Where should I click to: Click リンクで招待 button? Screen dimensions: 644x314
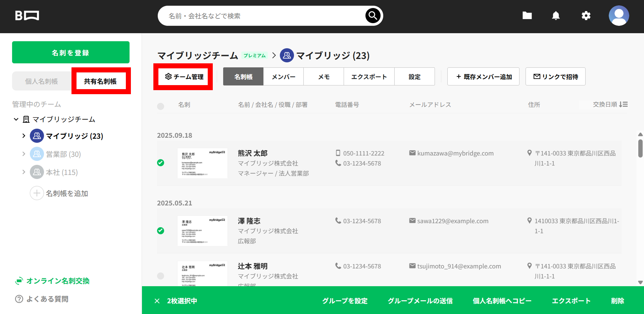555,76
